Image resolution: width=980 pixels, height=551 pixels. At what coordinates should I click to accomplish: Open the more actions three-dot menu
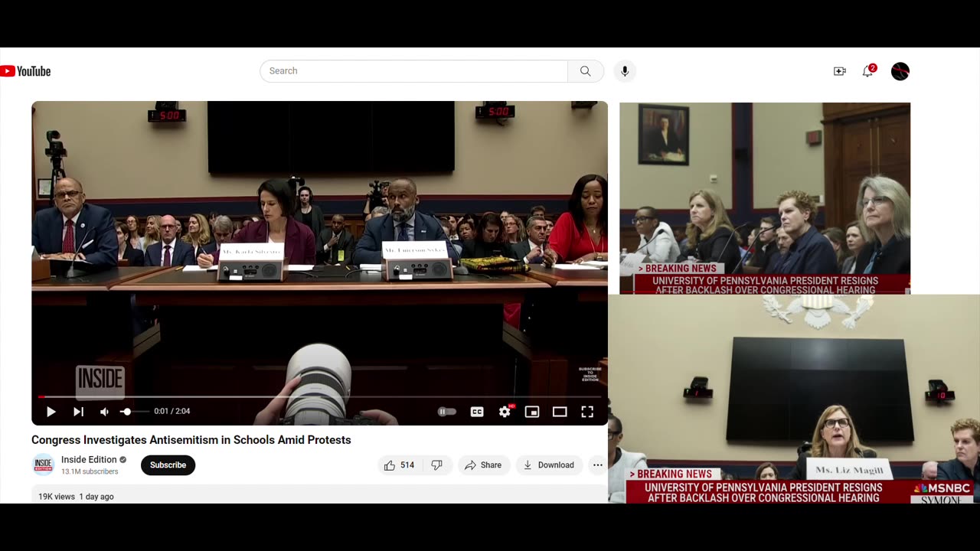tap(598, 465)
